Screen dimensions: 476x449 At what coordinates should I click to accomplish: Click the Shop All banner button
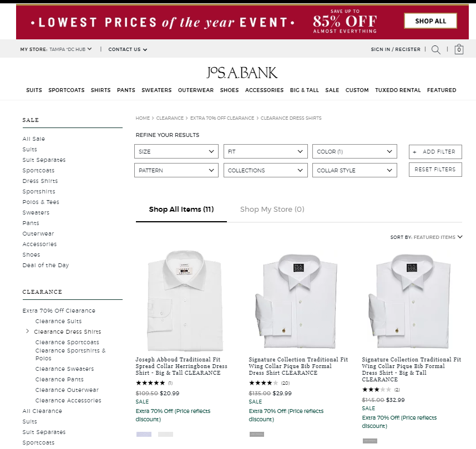click(430, 21)
